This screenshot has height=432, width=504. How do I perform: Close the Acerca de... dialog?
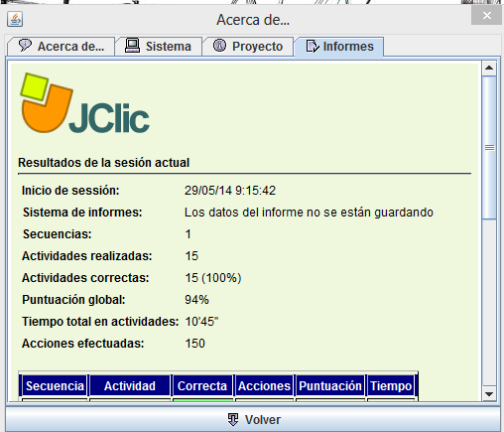click(x=486, y=15)
